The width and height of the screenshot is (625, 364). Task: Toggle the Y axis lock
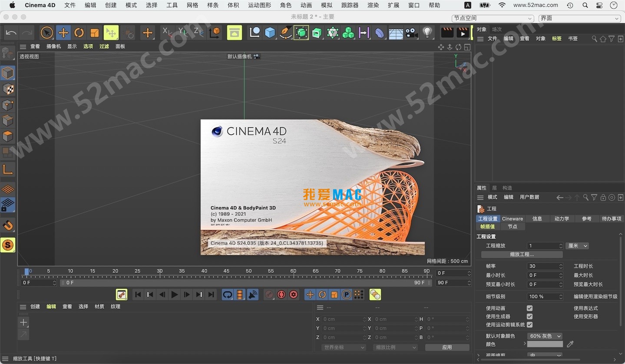[x=182, y=32]
